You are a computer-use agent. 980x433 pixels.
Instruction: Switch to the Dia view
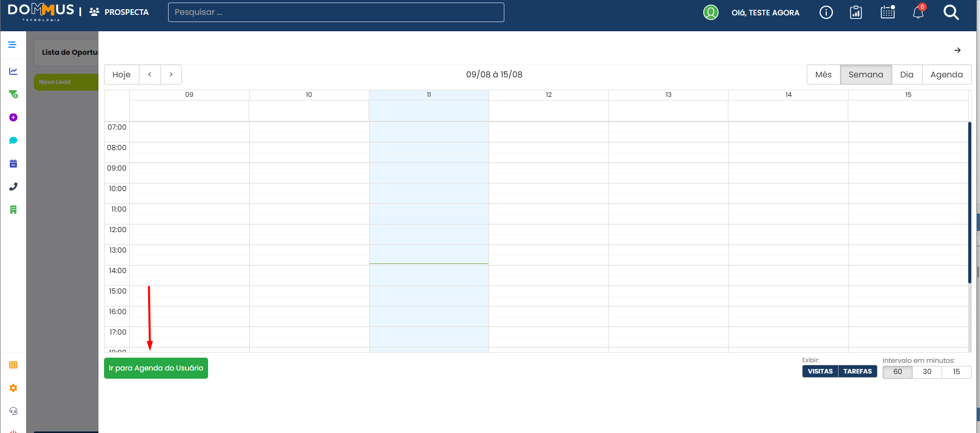[907, 74]
